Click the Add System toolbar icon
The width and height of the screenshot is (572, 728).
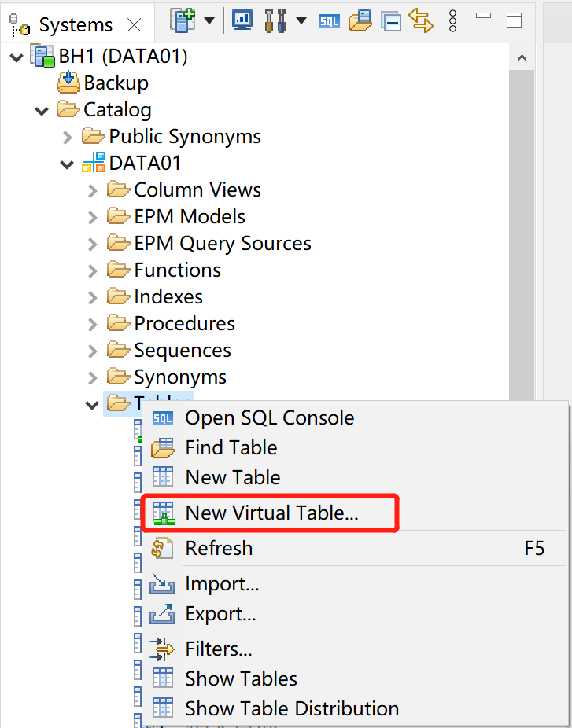pos(183,20)
